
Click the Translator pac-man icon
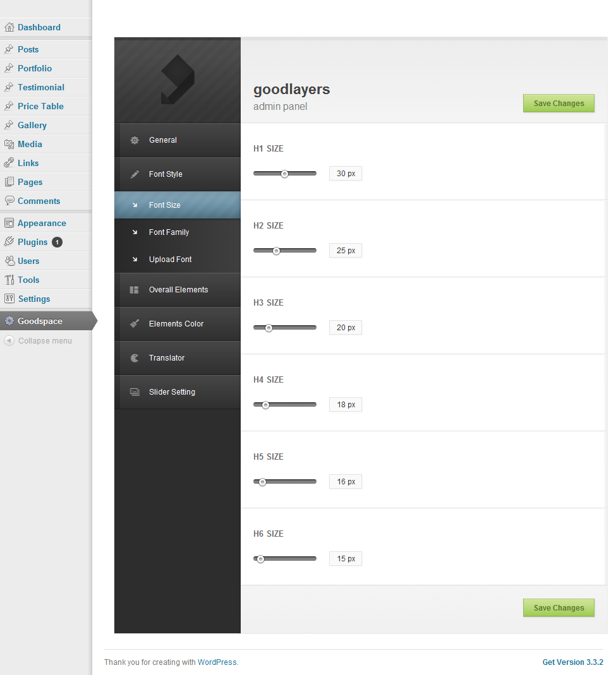[135, 358]
